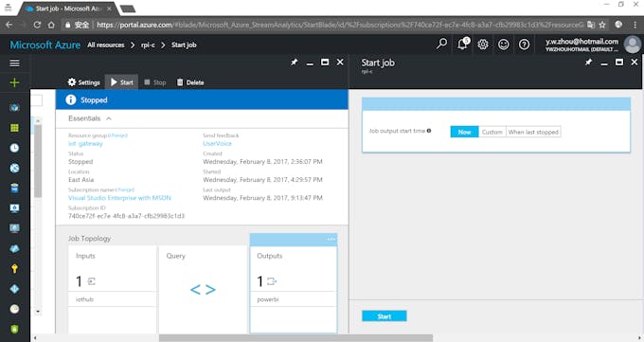Open the iot-gateway resource group link
The image size is (644, 342).
tap(85, 143)
